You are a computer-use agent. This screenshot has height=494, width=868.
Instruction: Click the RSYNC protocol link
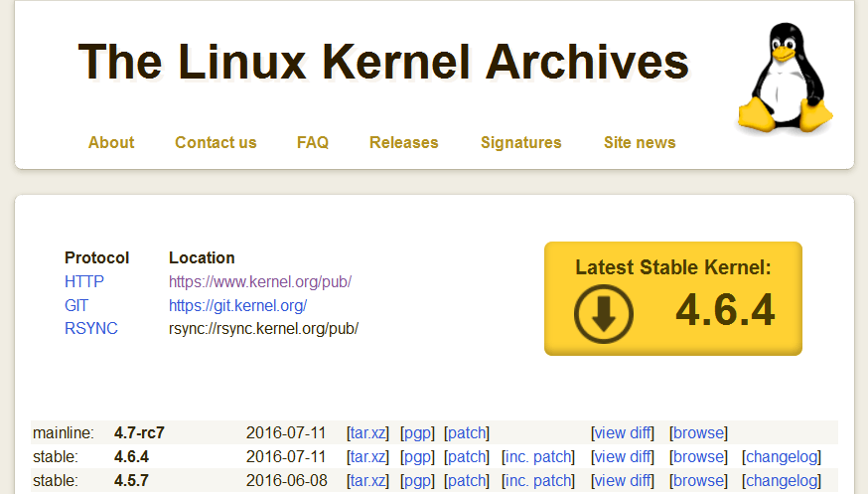(x=91, y=328)
